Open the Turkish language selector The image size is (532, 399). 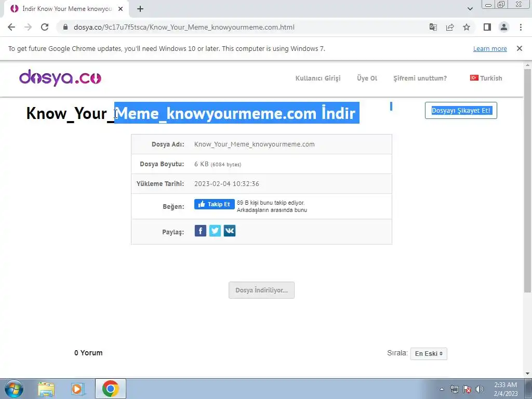pyautogui.click(x=486, y=78)
